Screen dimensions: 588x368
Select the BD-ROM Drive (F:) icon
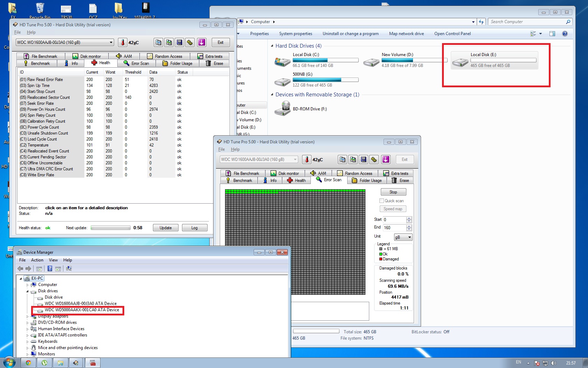coord(282,108)
